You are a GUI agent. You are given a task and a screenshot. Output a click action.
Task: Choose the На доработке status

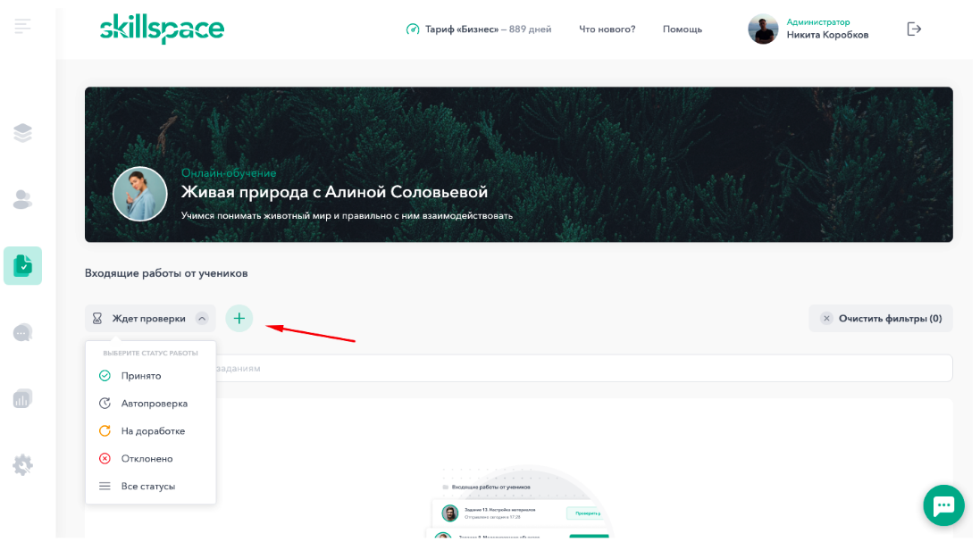pyautogui.click(x=151, y=431)
